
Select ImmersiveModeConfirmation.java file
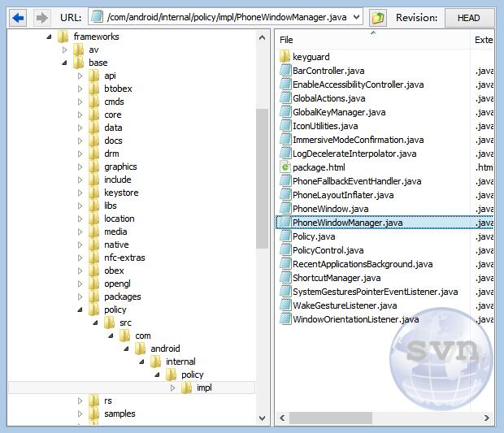pos(358,140)
